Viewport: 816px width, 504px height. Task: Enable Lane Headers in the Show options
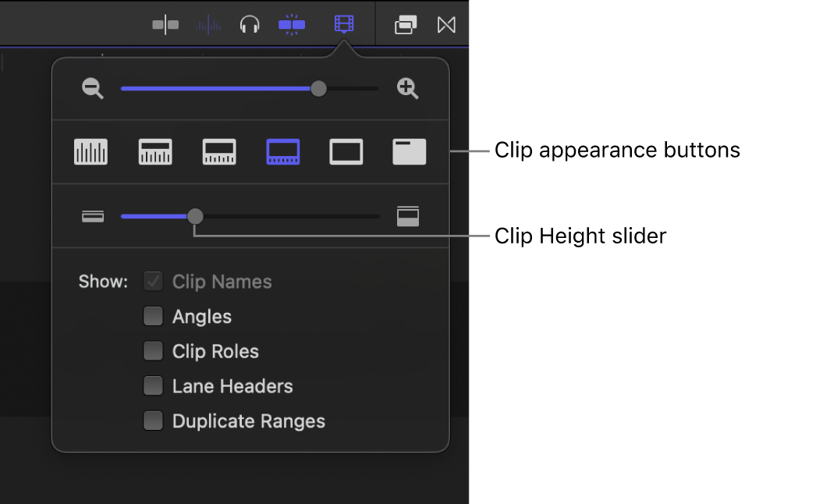pyautogui.click(x=153, y=385)
